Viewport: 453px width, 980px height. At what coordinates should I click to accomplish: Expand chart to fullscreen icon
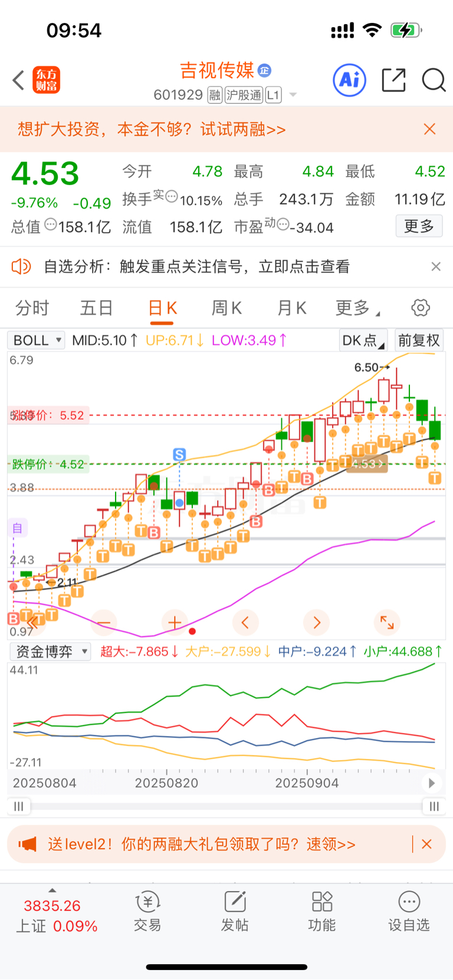pyautogui.click(x=387, y=622)
